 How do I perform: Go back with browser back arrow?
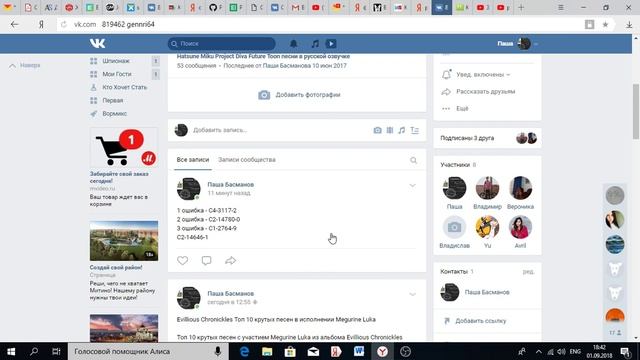click(15, 24)
